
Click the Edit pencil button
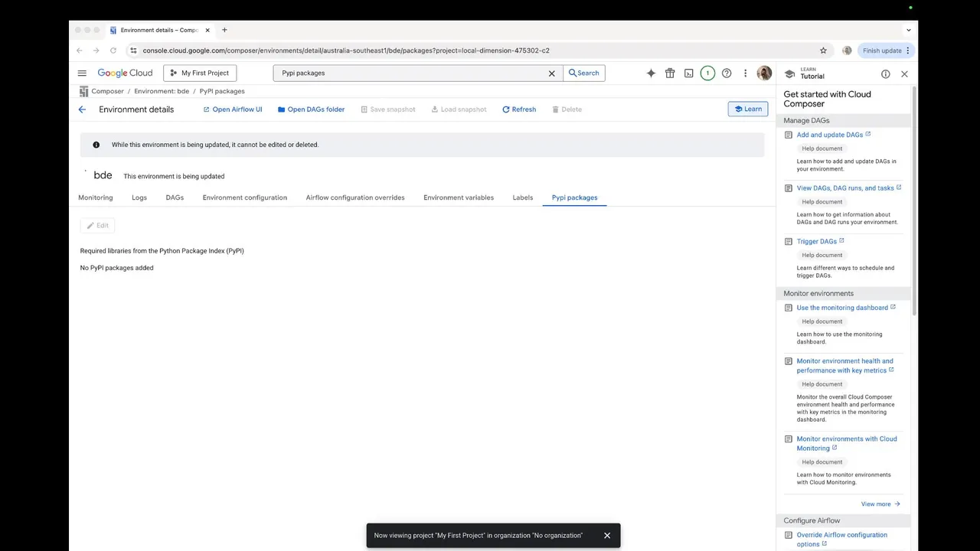coord(97,225)
